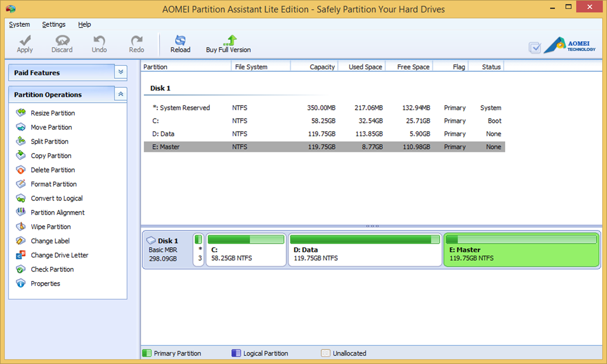Click the Check Partition link

click(52, 269)
